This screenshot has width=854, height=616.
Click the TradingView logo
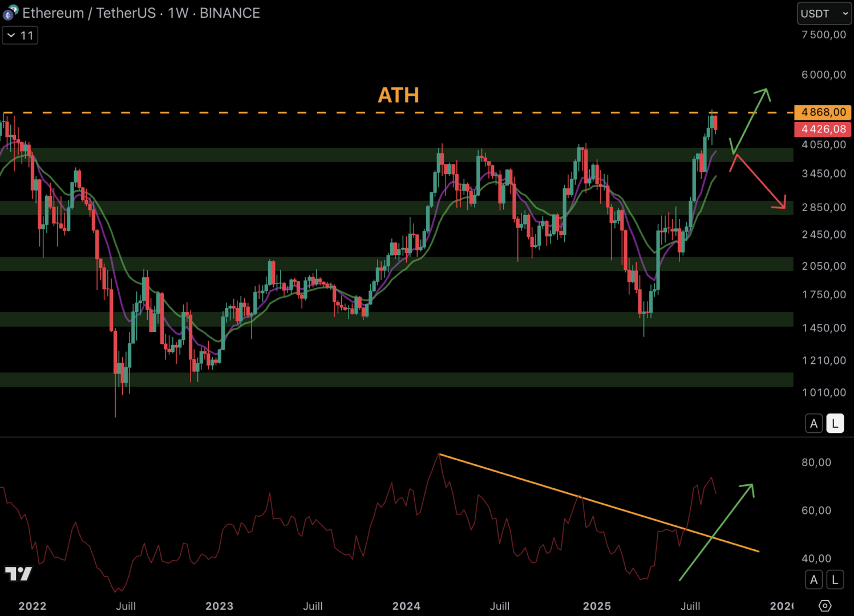[x=18, y=573]
